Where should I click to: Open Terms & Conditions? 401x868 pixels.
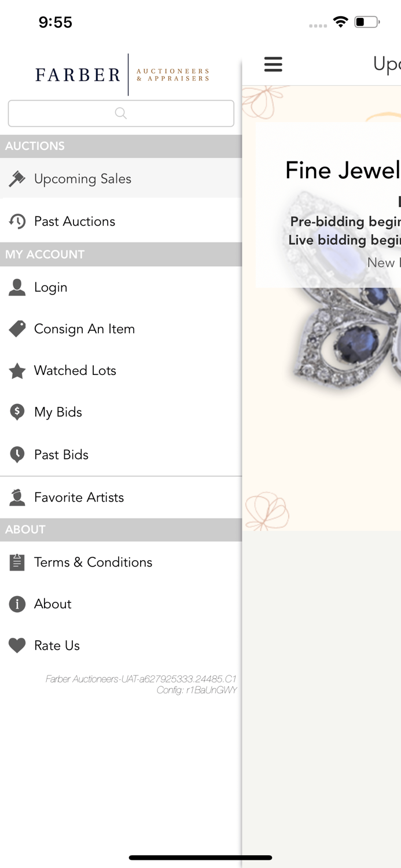pyautogui.click(x=93, y=562)
